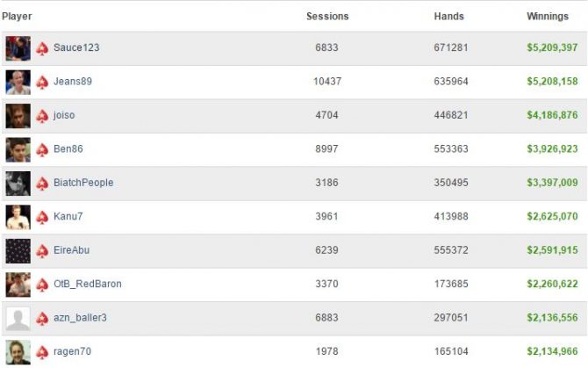
Task: Select the default silhouette avatar of azn_baller3
Action: (18, 319)
